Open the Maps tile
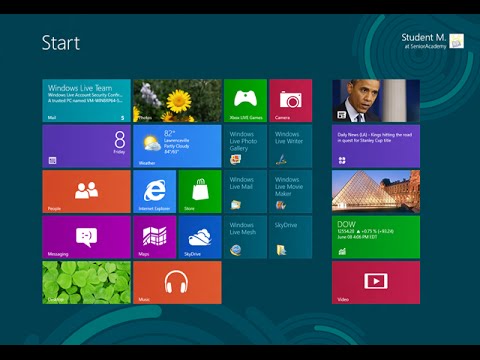Image resolution: width=480 pixels, height=360 pixels. (x=155, y=237)
